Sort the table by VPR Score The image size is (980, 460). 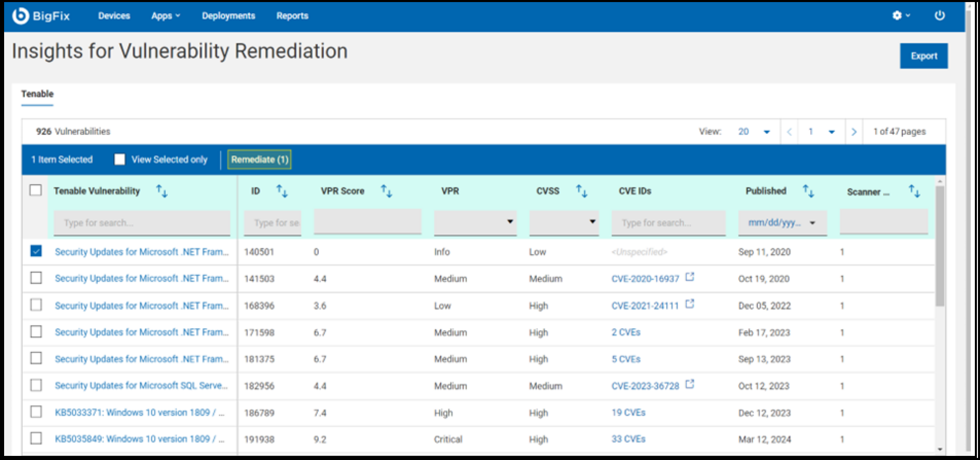point(386,191)
